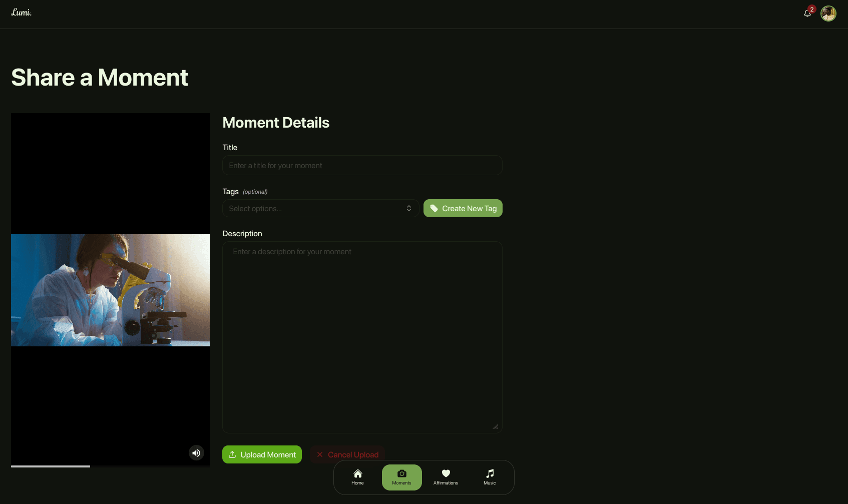The width and height of the screenshot is (848, 504).
Task: Click the Upload Moment button
Action: pos(262,454)
